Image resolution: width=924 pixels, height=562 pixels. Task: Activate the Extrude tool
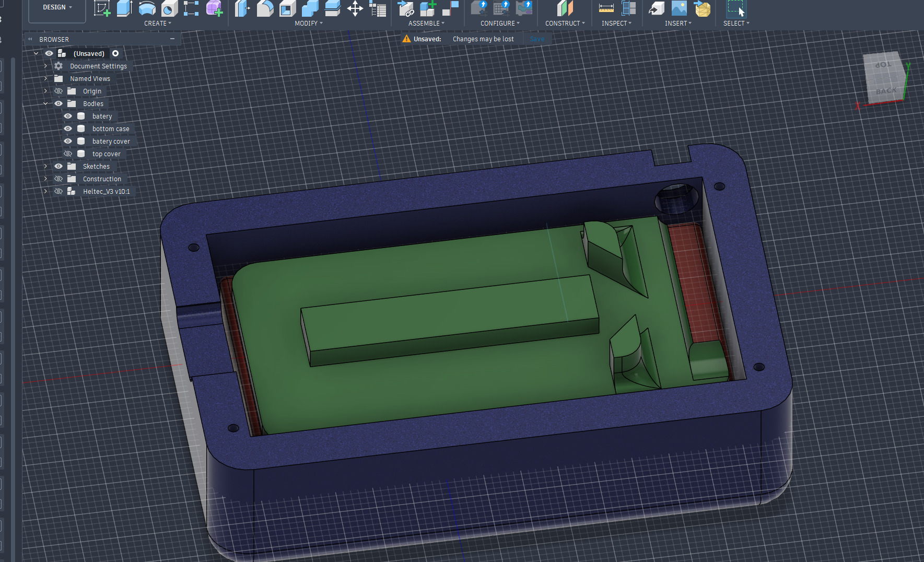tap(124, 8)
